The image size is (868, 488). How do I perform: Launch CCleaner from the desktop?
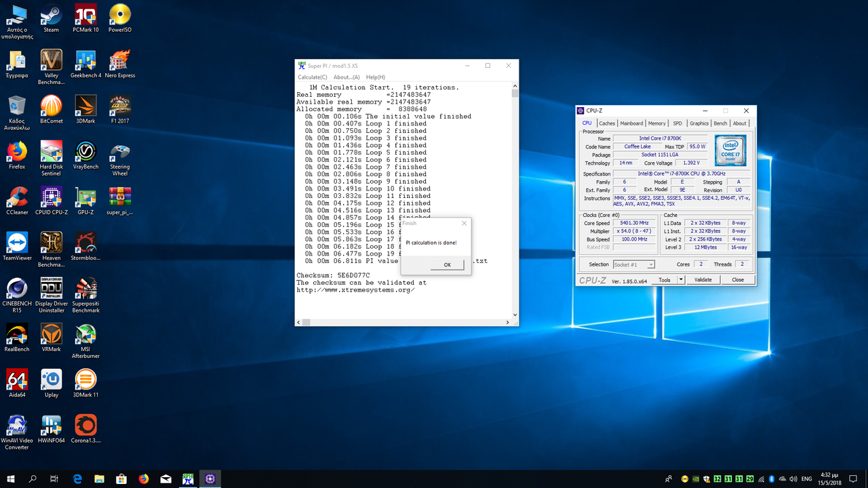(x=17, y=201)
